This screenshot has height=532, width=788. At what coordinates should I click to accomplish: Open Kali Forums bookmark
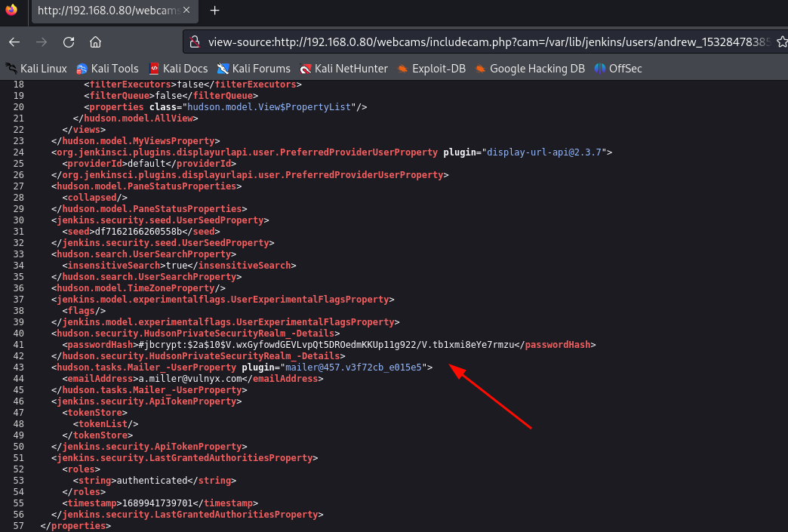coord(254,69)
